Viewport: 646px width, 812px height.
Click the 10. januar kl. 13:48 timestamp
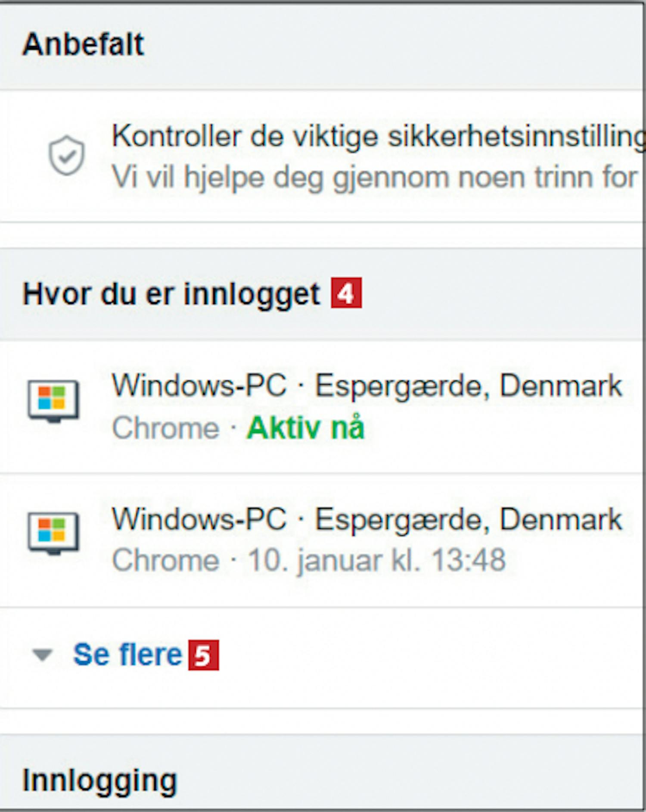point(376,560)
